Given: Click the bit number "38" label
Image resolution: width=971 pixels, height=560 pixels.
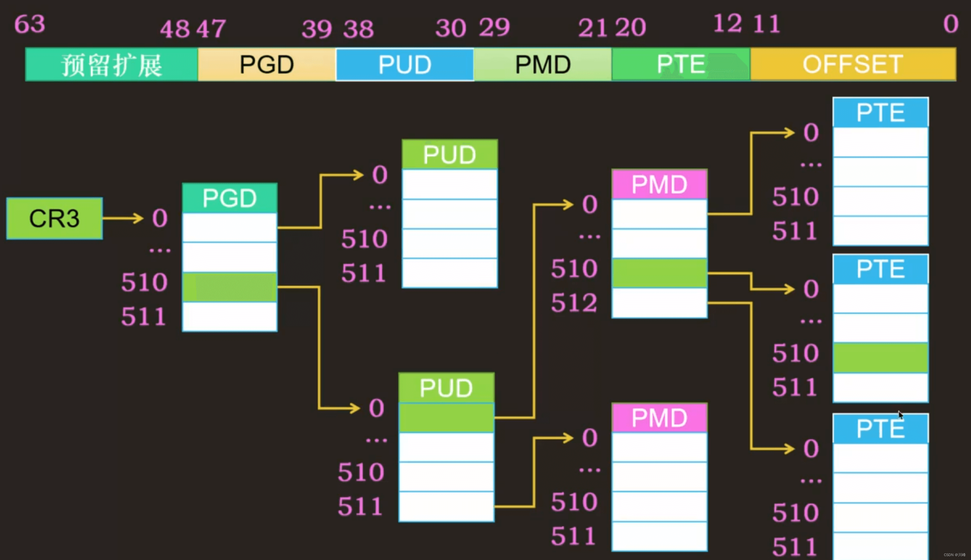Looking at the screenshot, I should (x=358, y=29).
